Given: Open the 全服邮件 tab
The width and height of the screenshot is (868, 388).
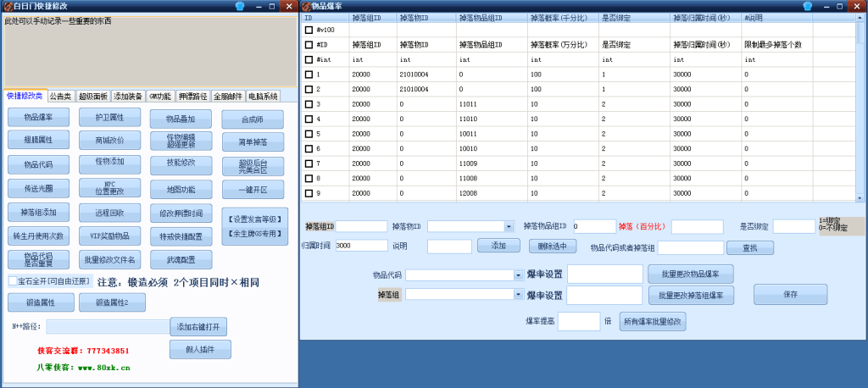Looking at the screenshot, I should (227, 97).
